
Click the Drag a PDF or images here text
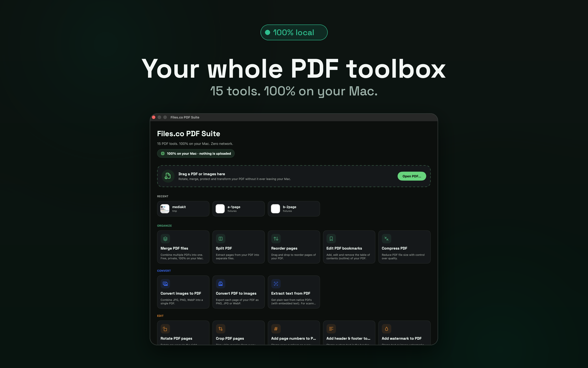[x=202, y=174]
